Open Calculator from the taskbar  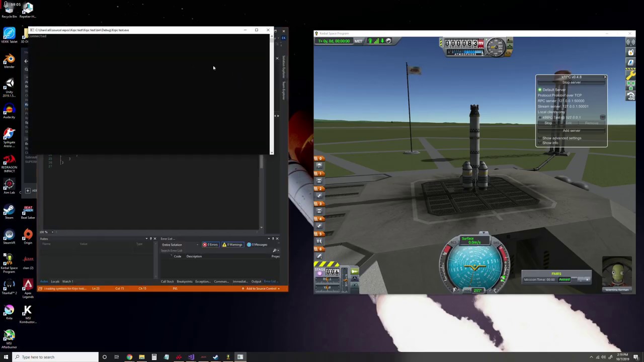(x=154, y=357)
